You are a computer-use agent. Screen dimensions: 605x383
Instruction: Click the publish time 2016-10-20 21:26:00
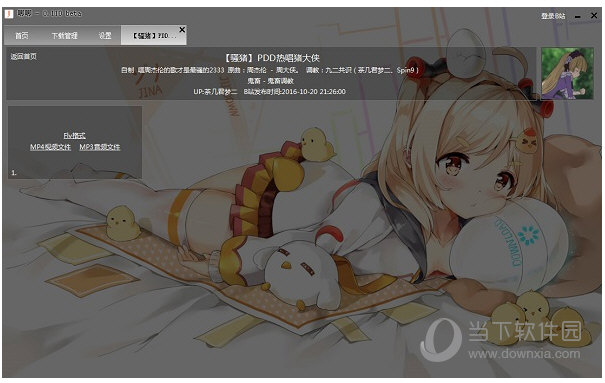point(313,92)
